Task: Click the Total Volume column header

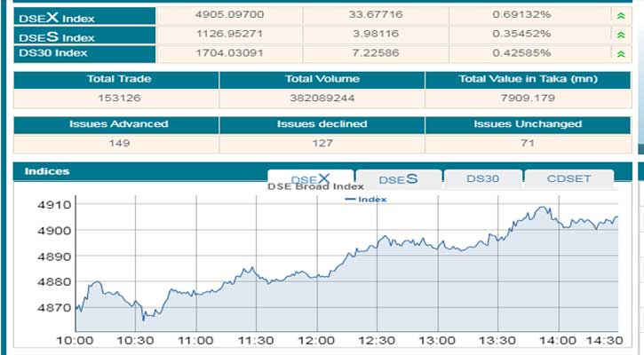Action: (x=322, y=80)
